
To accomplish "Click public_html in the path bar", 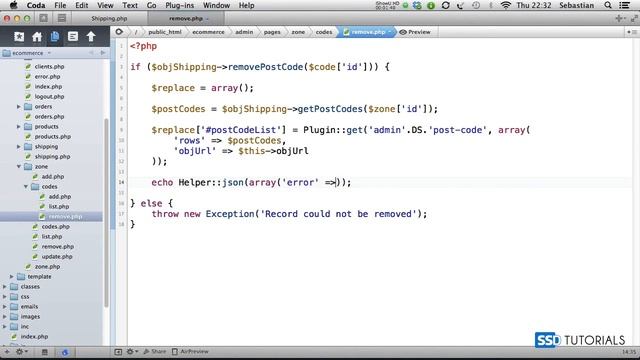I will (x=164, y=32).
